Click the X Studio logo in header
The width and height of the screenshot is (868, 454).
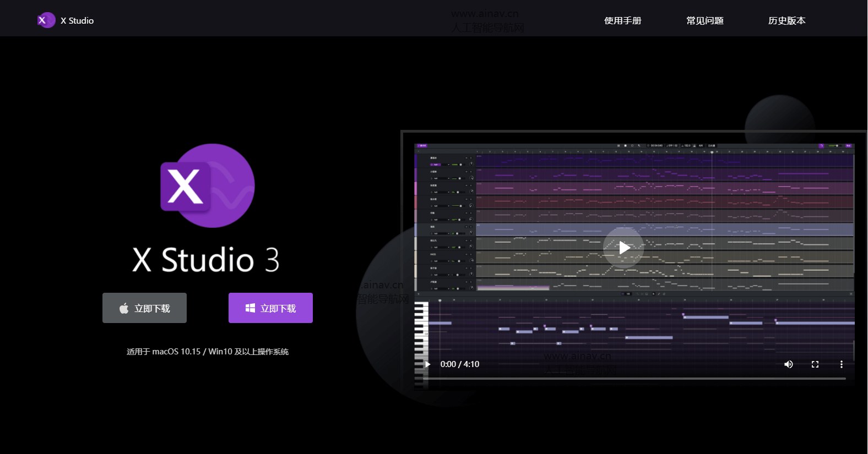(x=46, y=20)
